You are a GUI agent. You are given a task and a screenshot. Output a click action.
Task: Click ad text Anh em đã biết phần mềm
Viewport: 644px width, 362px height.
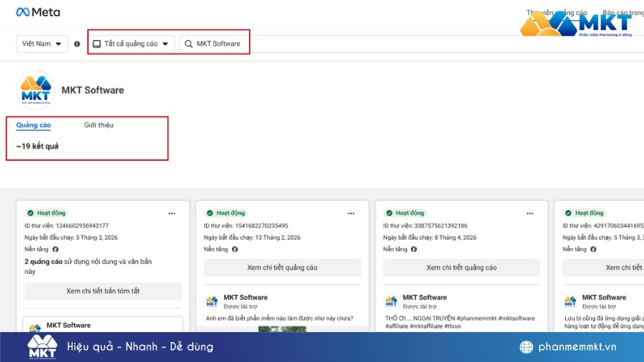click(279, 318)
